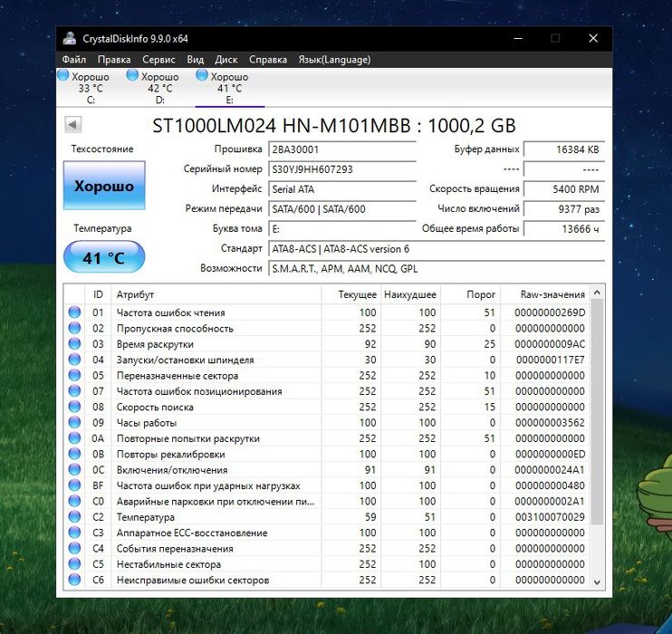Click disk model title ST1000LM024 HN-M101MBB
The width and height of the screenshot is (672, 634).
(x=334, y=126)
